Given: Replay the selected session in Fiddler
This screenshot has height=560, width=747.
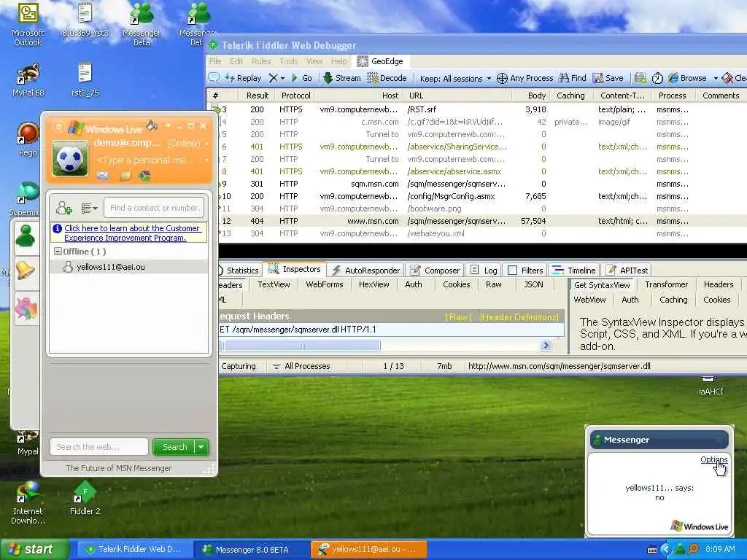Looking at the screenshot, I should click(243, 78).
